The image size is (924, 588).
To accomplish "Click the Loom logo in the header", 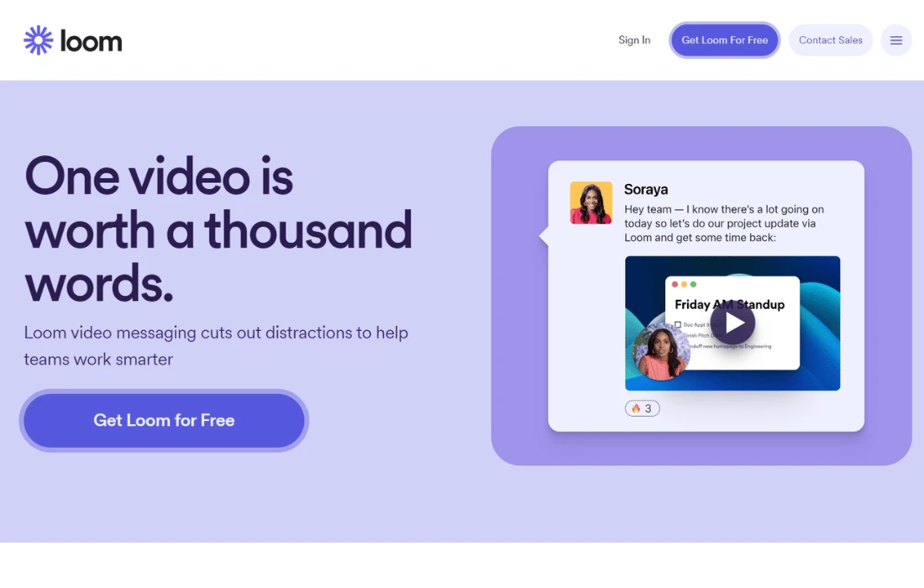I will [x=73, y=40].
